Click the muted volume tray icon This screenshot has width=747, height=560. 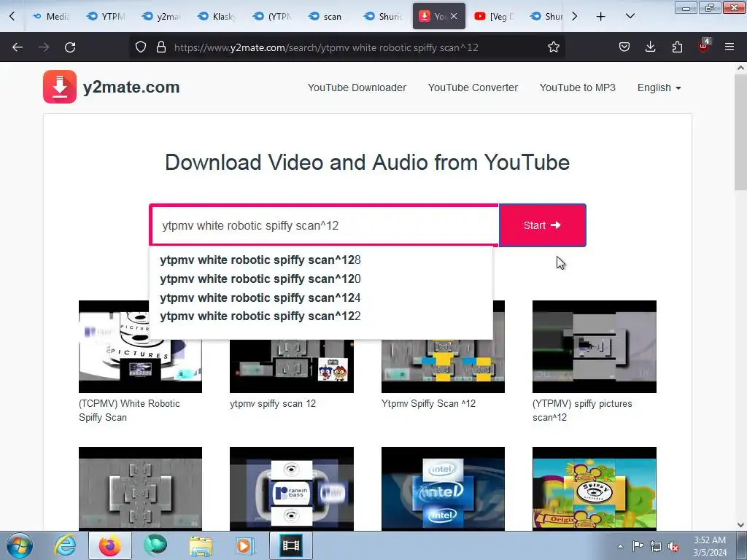click(673, 546)
